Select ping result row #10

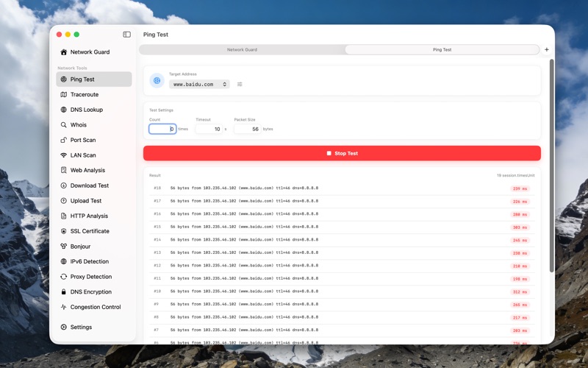pyautogui.click(x=342, y=291)
